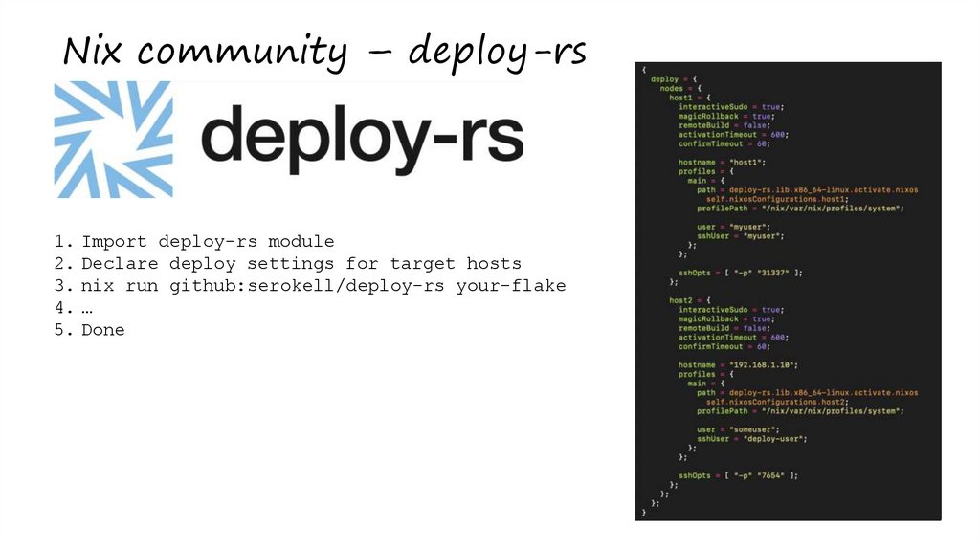This screenshot has height=549, width=980.
Task: Click the 'path = deploy-rs.lib' line under host1
Action: click(x=808, y=190)
